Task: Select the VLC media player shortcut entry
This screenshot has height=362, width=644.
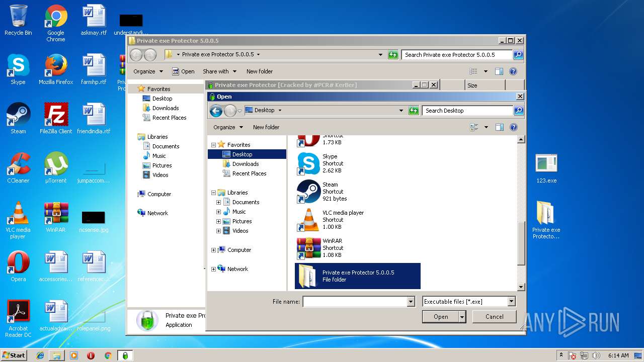Action: click(x=357, y=220)
